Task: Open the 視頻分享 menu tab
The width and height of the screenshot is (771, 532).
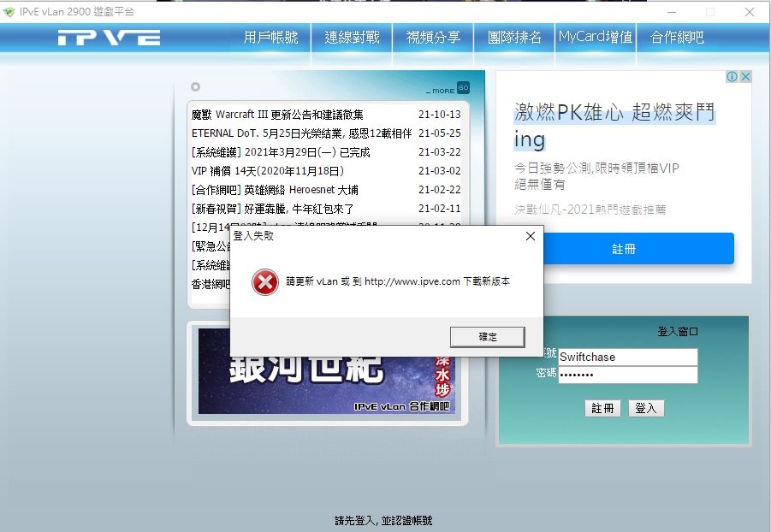Action: 433,38
